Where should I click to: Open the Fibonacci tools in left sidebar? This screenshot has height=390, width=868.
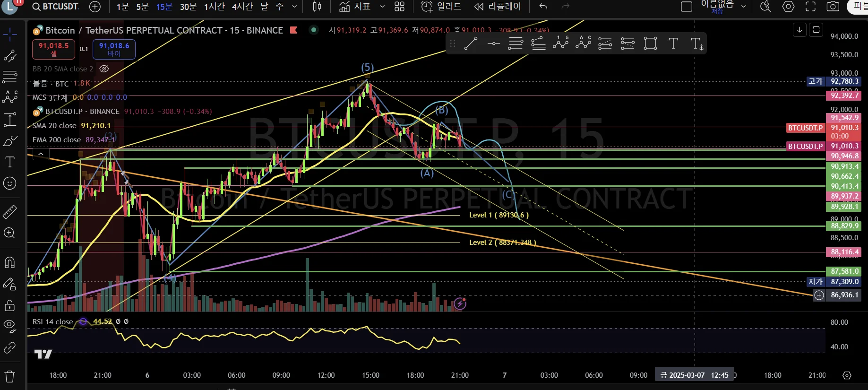coord(10,77)
